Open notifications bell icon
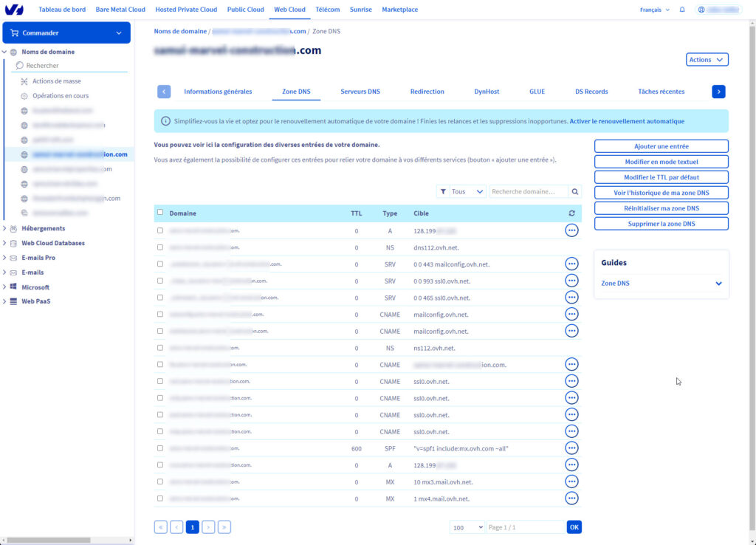The height and width of the screenshot is (545, 756). 681,10
